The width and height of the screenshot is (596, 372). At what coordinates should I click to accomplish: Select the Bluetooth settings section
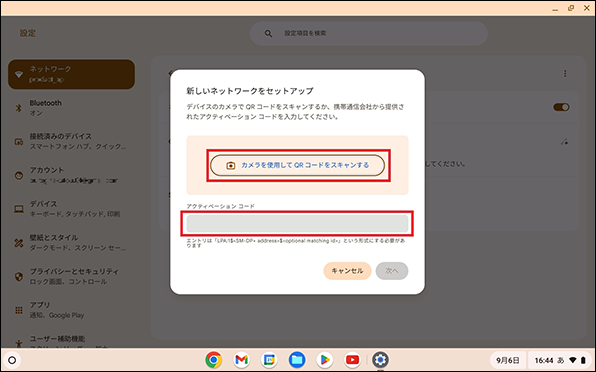point(71,108)
